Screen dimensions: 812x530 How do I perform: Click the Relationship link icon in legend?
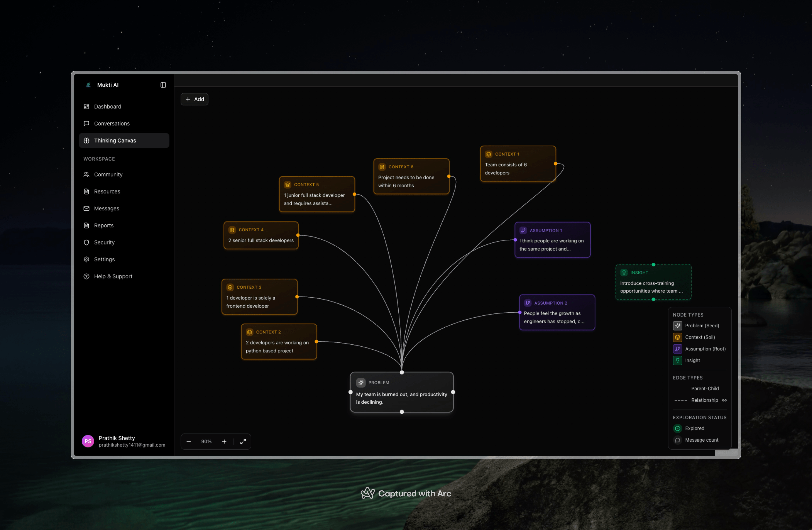click(x=724, y=400)
